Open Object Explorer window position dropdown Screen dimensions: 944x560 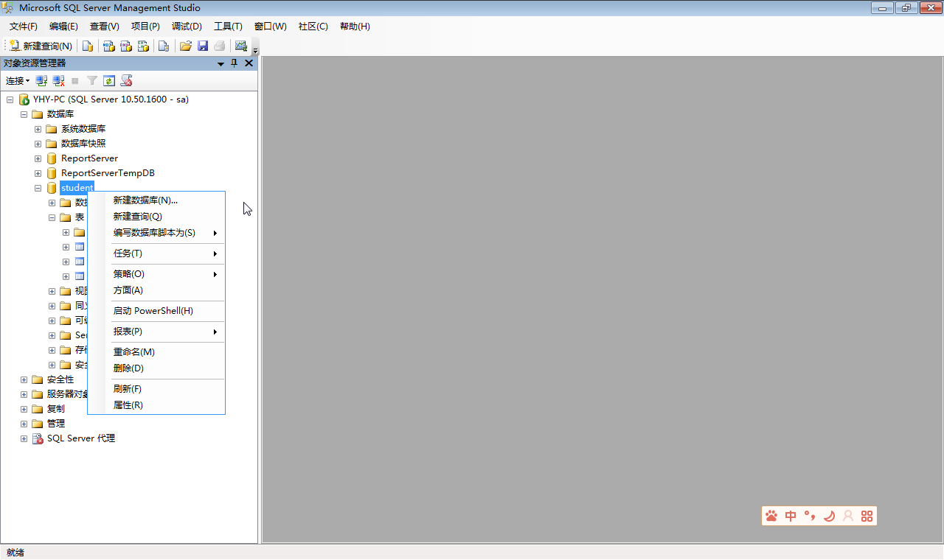pos(221,63)
